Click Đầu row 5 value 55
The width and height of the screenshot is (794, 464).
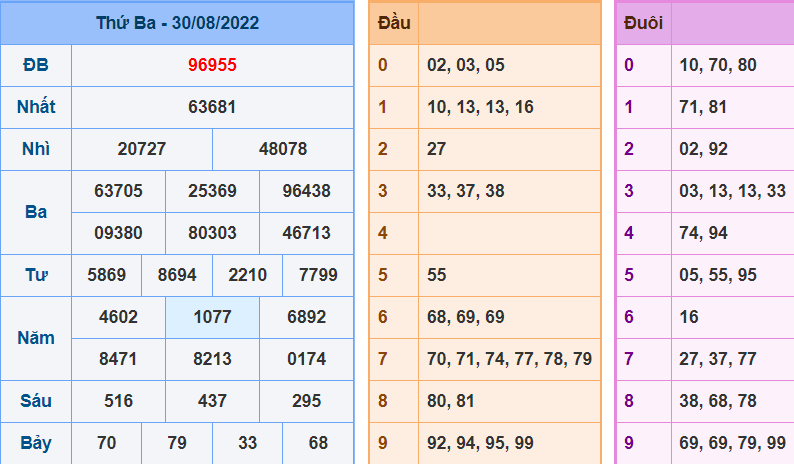click(x=436, y=276)
